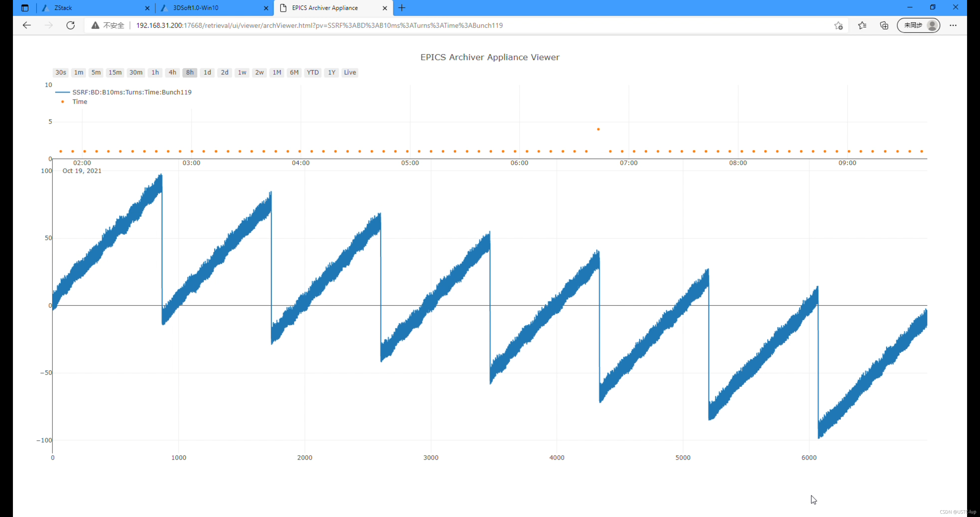Select the 1d time range
Image resolution: width=980 pixels, height=517 pixels.
pyautogui.click(x=207, y=72)
